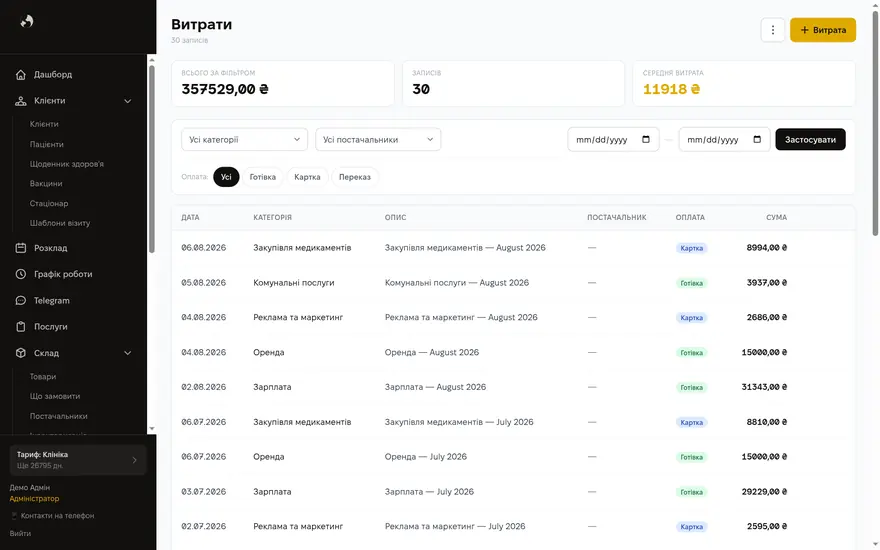Open Товари under Склад

click(x=43, y=377)
